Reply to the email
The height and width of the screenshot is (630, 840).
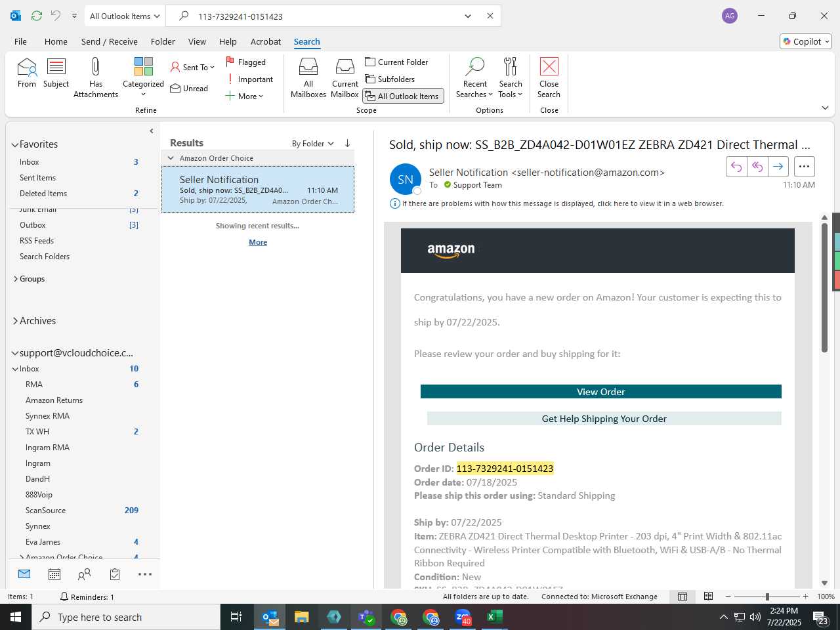click(x=736, y=167)
